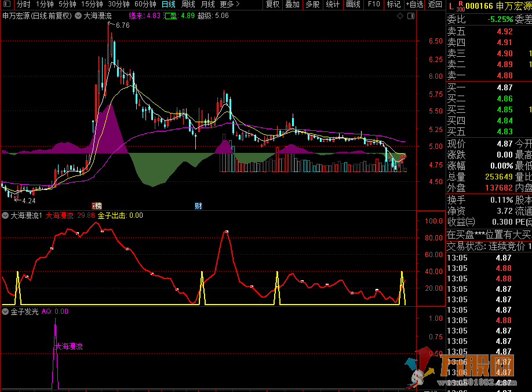Screen dimensions: 532x392
Task: Click the 净资 value 3.72
Action: click(x=505, y=211)
